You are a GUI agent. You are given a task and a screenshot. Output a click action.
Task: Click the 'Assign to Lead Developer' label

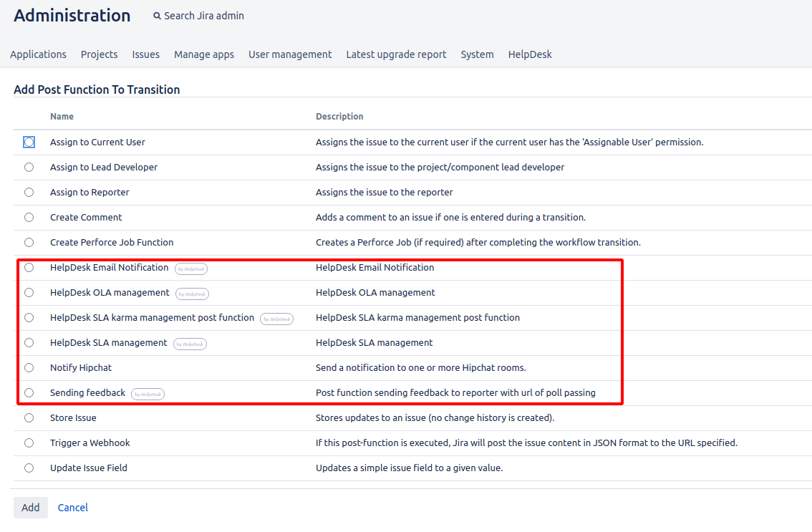coord(104,168)
